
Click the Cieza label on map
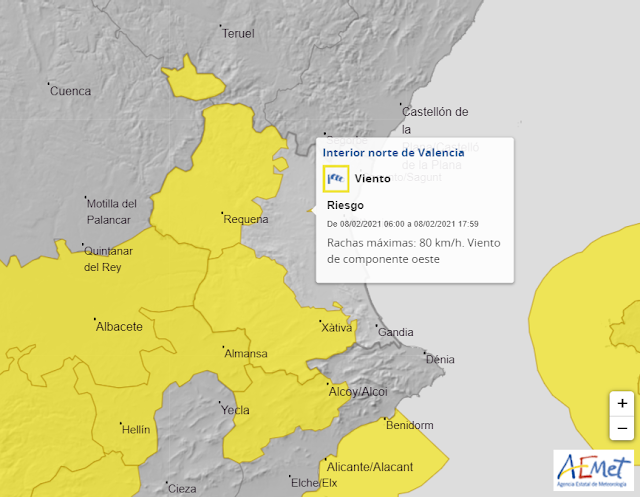[x=182, y=488]
